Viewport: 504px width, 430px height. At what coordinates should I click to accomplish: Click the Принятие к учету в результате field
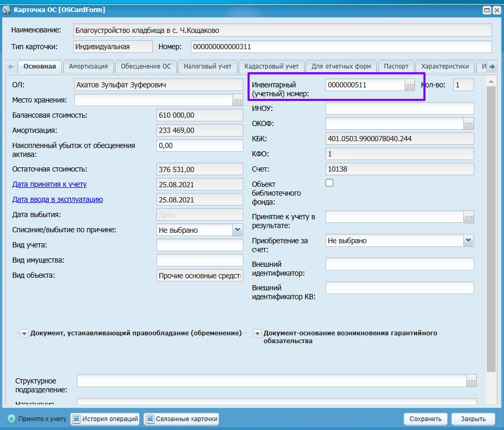(x=395, y=217)
